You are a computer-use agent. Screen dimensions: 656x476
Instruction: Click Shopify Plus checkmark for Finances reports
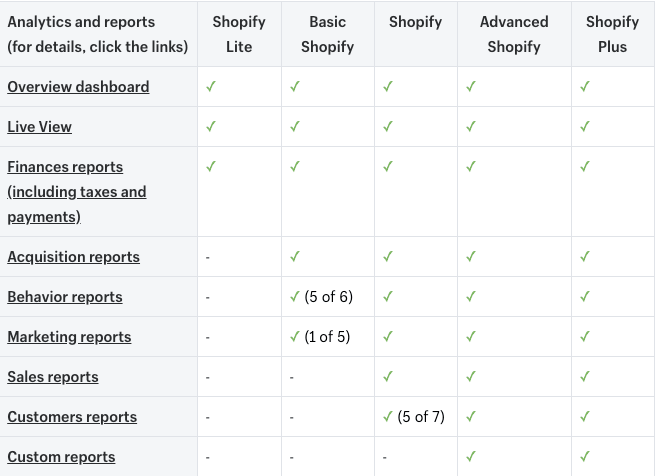coord(585,167)
